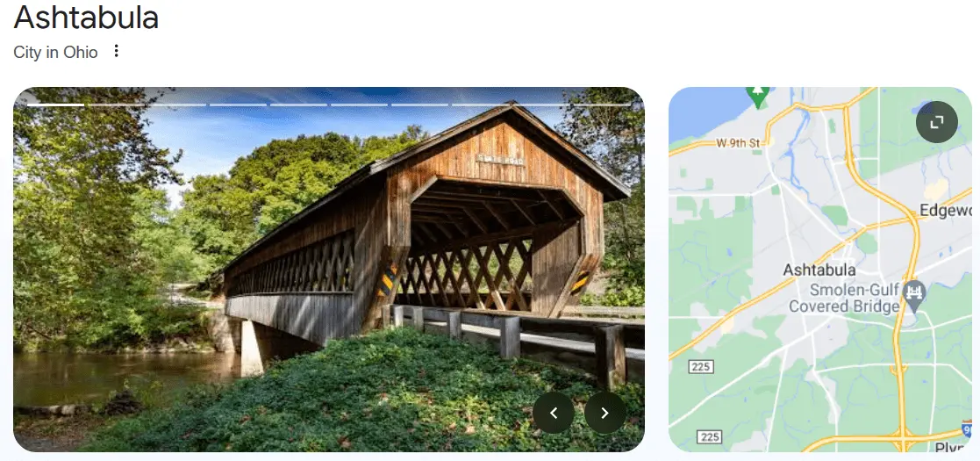This screenshot has height=461, width=980.
Task: Click the lower 225 route shield on the map
Action: point(710,437)
